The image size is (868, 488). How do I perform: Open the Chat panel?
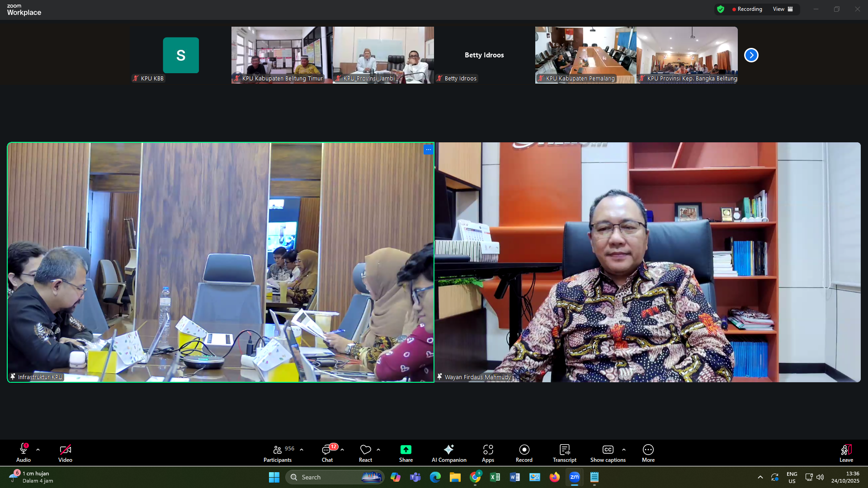pyautogui.click(x=327, y=453)
